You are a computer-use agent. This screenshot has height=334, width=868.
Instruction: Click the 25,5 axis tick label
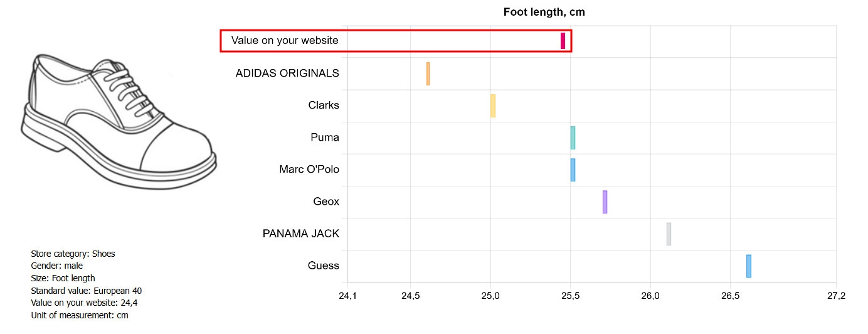pos(570,296)
